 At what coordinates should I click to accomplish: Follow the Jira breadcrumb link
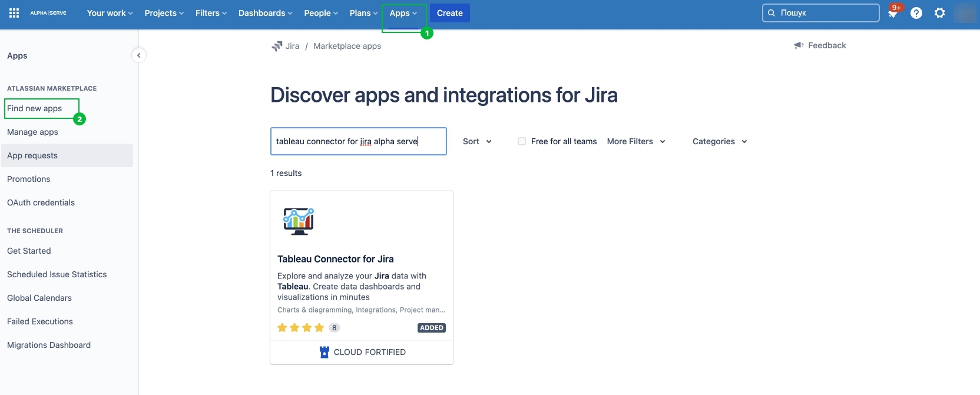coord(293,46)
